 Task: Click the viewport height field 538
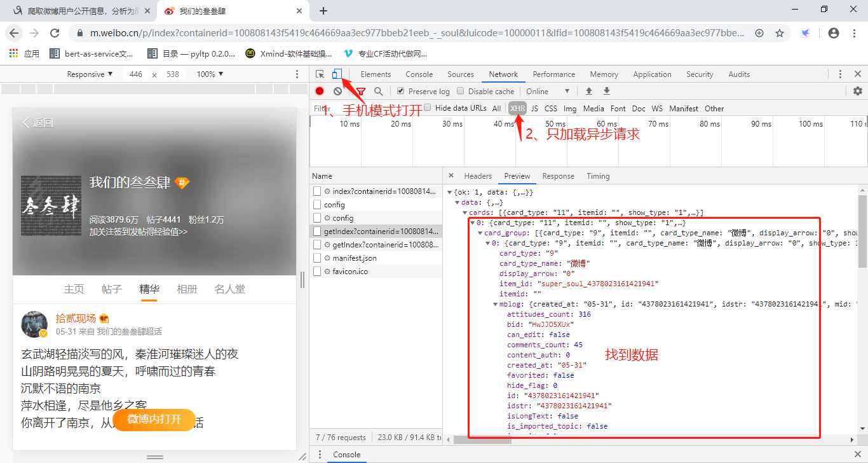172,74
